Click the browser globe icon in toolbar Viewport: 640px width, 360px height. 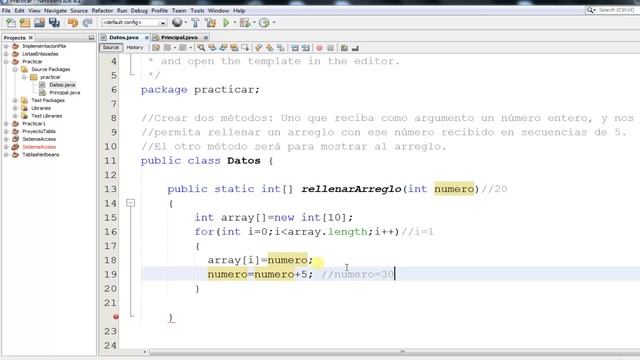[x=177, y=23]
